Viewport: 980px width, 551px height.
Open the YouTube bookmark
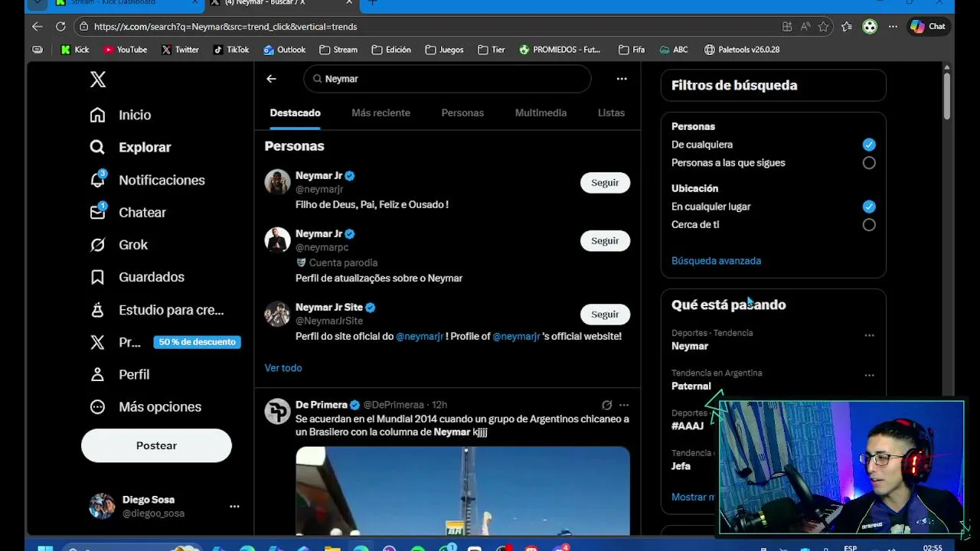pyautogui.click(x=125, y=50)
